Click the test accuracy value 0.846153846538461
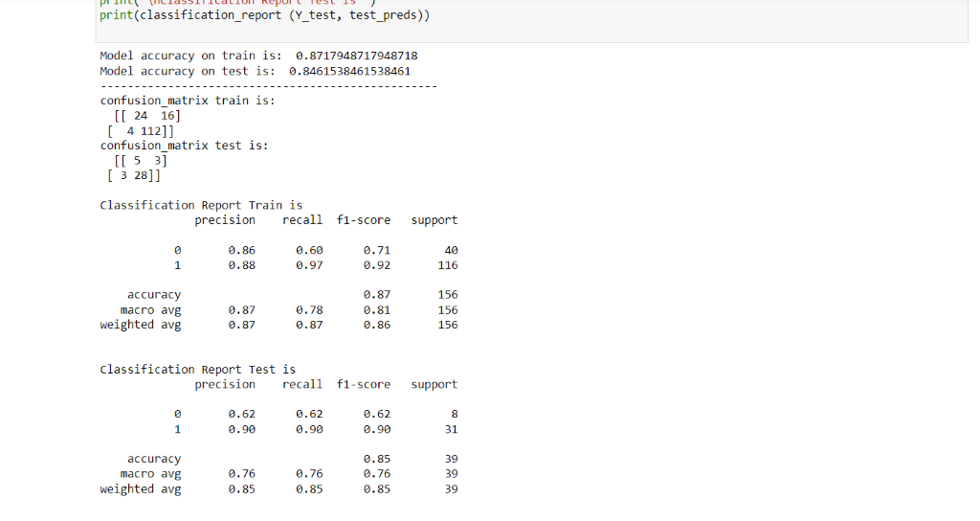This screenshot has height=521, width=980. click(346, 71)
